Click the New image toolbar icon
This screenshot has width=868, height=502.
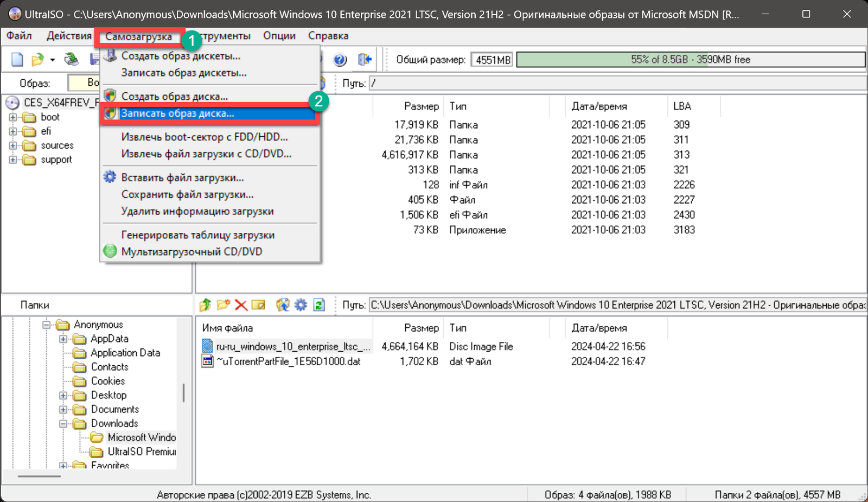click(x=17, y=59)
